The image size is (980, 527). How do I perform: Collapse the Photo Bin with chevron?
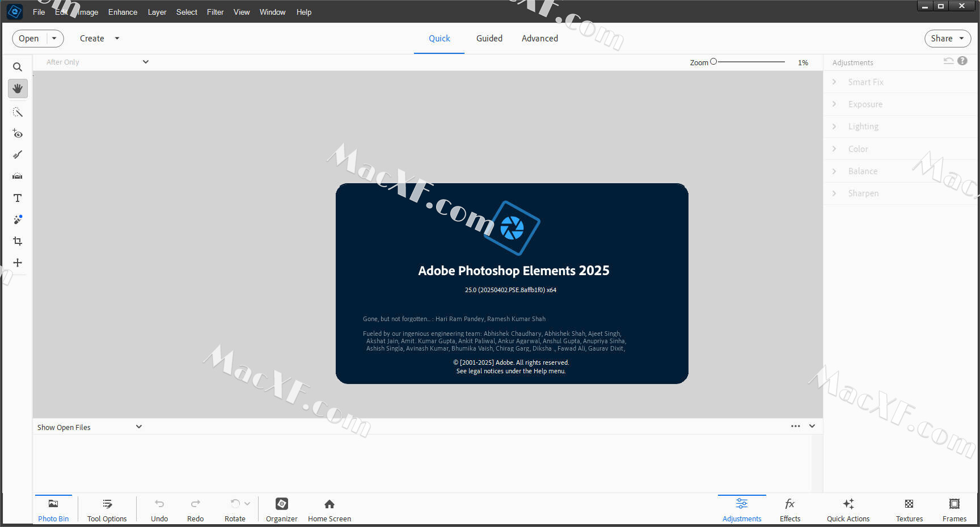pos(812,426)
